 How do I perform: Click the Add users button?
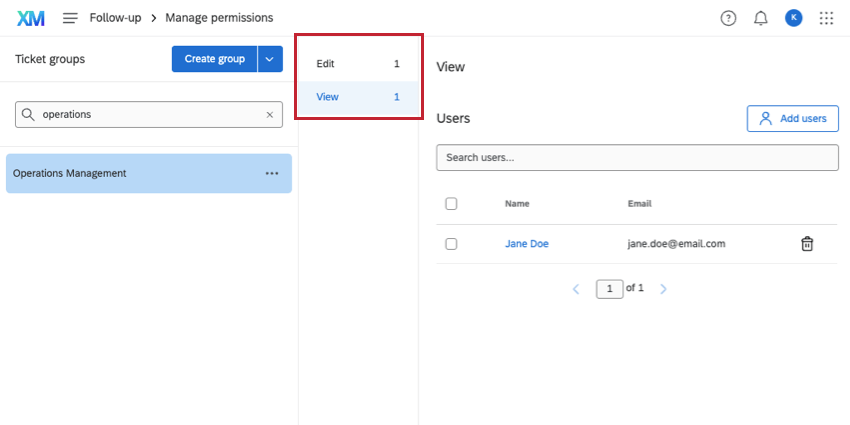pos(792,118)
